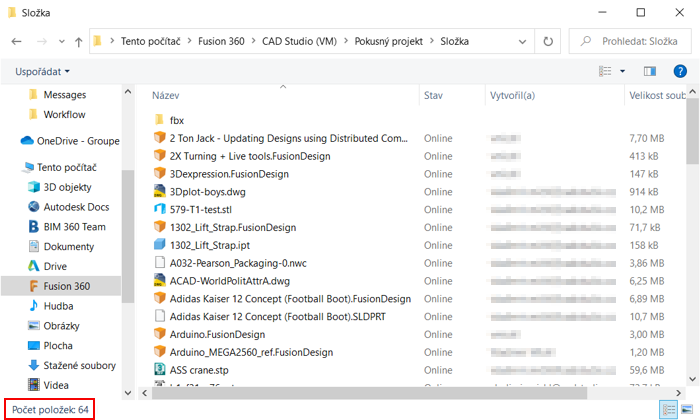The image size is (700, 420).
Task: Open the address bar history dropdown
Action: click(524, 42)
